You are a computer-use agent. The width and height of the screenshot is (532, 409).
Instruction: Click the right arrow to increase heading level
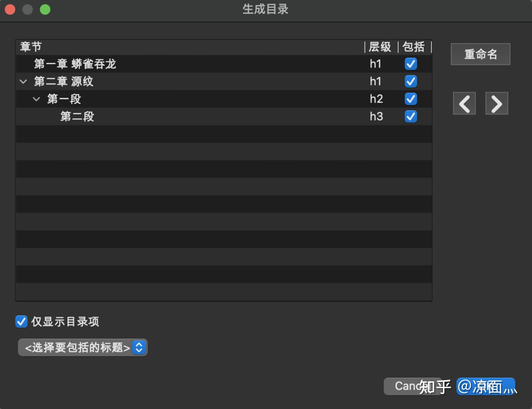pyautogui.click(x=496, y=104)
